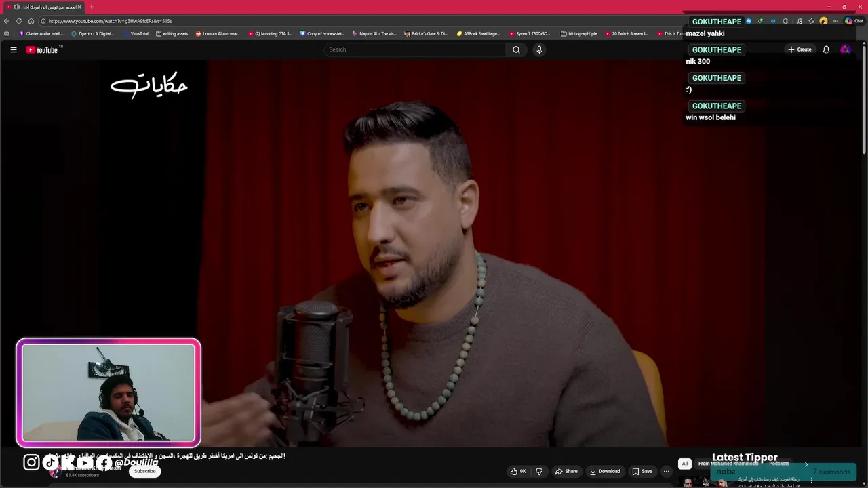
Task: Open the VirusTotal bookmark
Action: [x=136, y=33]
